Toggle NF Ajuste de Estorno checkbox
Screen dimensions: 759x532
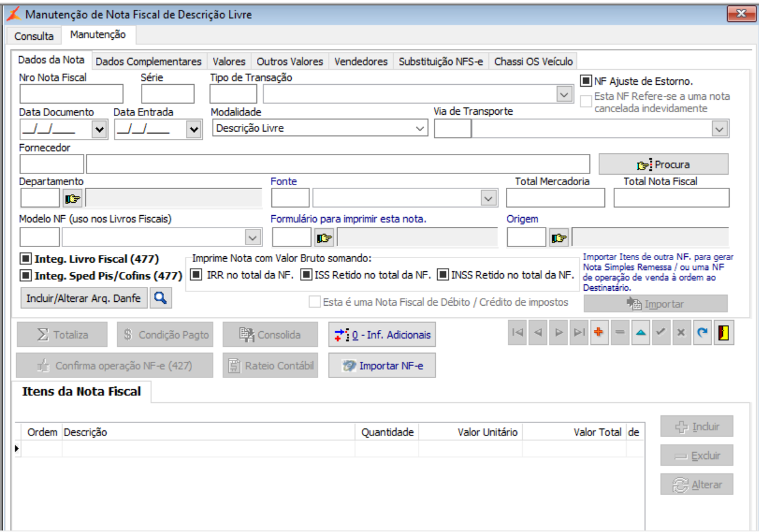tap(586, 80)
